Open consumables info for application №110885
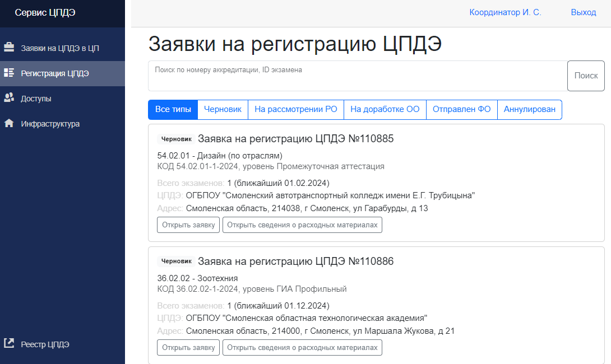 click(302, 225)
